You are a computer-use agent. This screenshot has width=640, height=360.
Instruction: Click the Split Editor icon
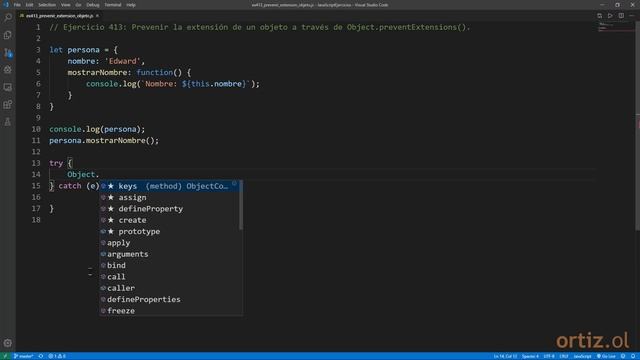coord(621,16)
